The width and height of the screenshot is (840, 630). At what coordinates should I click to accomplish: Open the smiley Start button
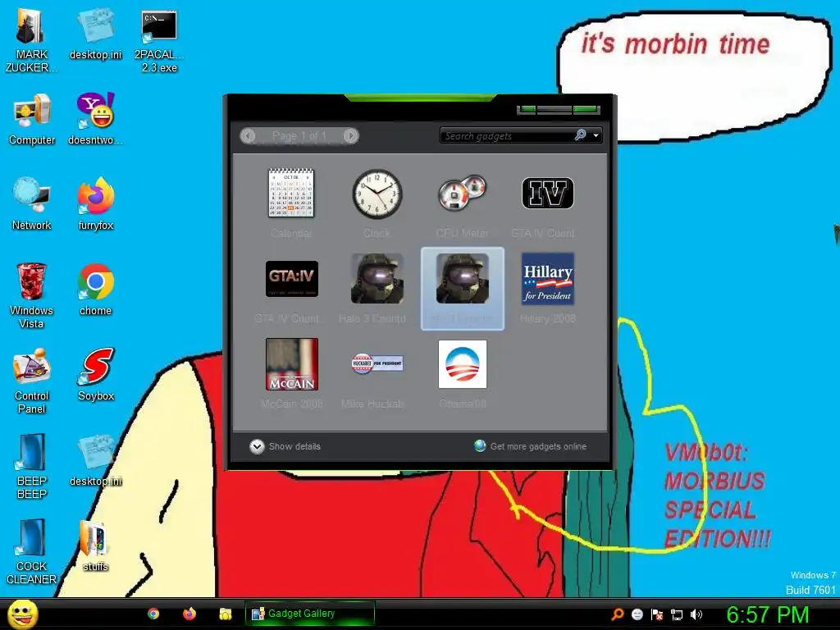coord(22,614)
